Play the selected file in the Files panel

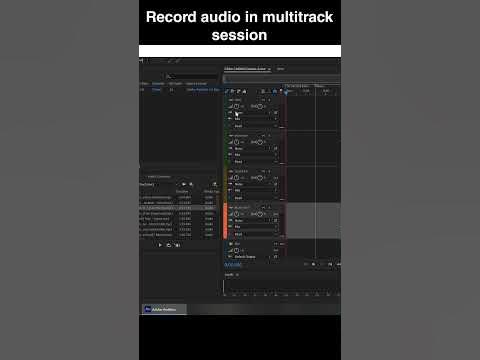pyautogui.click(x=160, y=245)
